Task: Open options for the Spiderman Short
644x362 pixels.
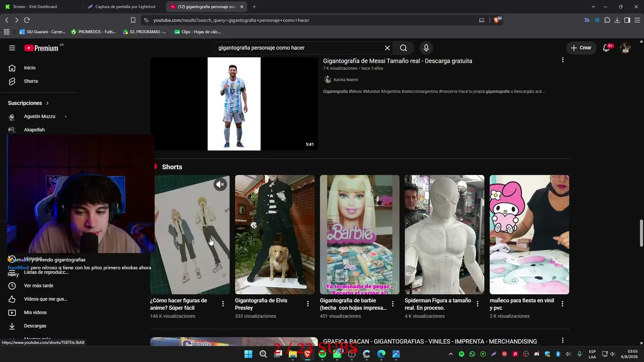Action: coord(478,304)
